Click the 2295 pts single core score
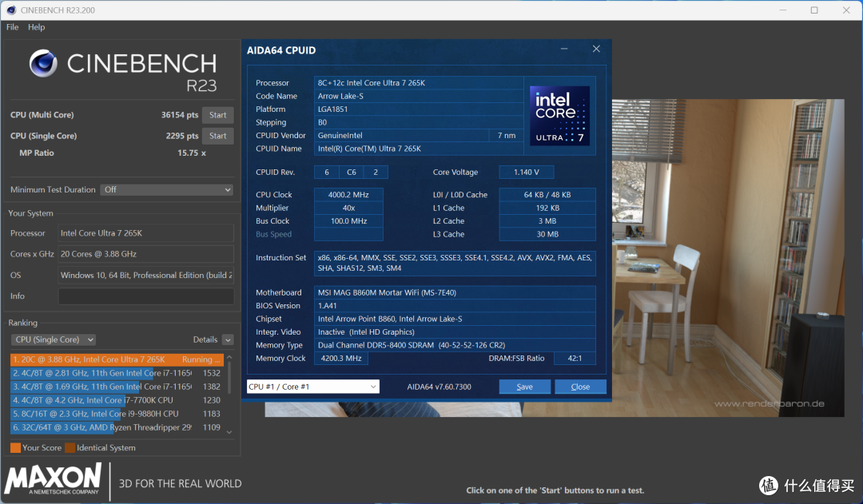Screen dimensions: 863x504 182,136
